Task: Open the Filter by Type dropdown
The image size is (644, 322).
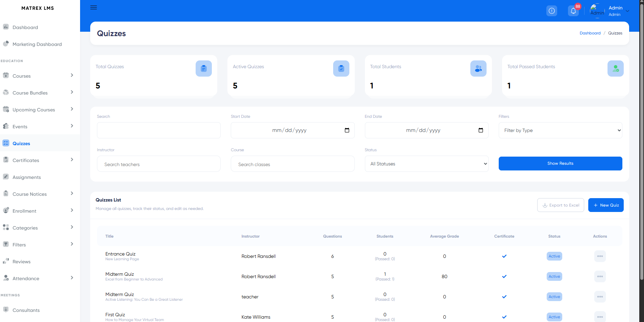Action: tap(560, 130)
